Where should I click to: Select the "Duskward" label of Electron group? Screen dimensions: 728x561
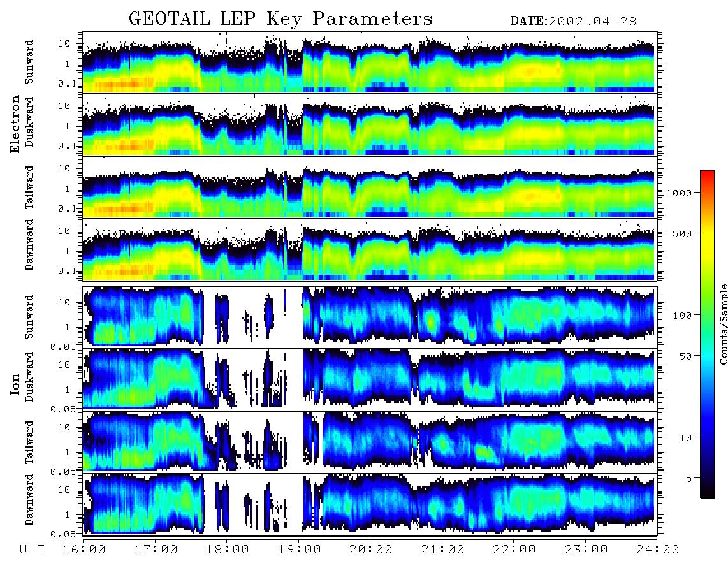(x=29, y=122)
